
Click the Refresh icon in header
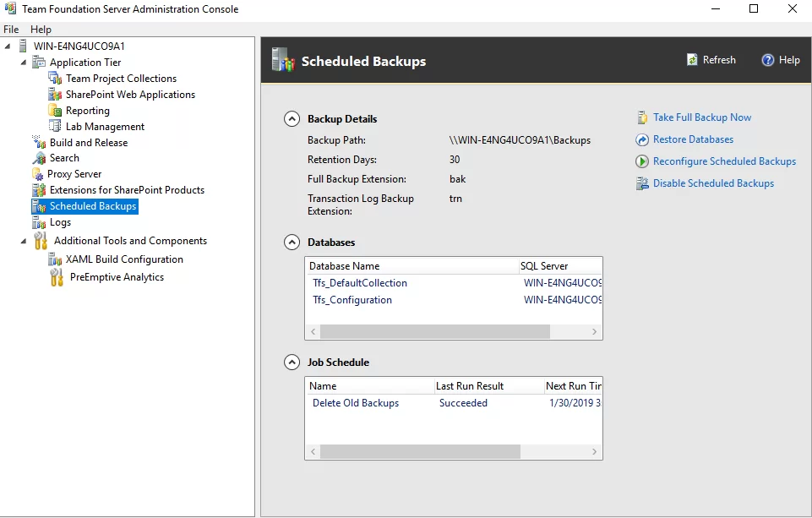point(691,60)
